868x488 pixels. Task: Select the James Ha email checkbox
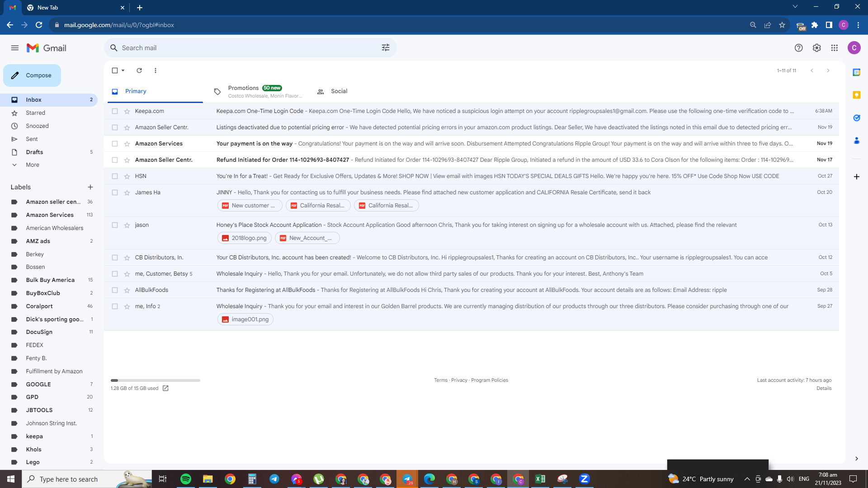(115, 192)
